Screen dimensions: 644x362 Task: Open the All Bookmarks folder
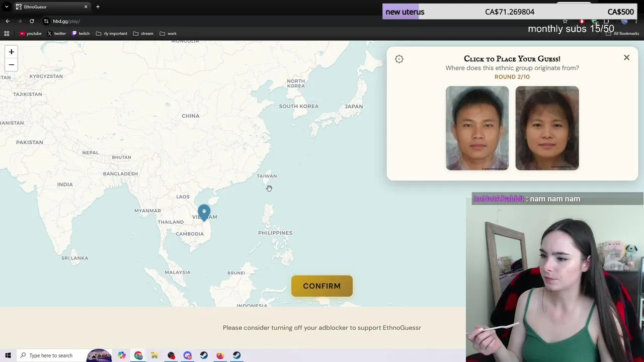click(622, 34)
